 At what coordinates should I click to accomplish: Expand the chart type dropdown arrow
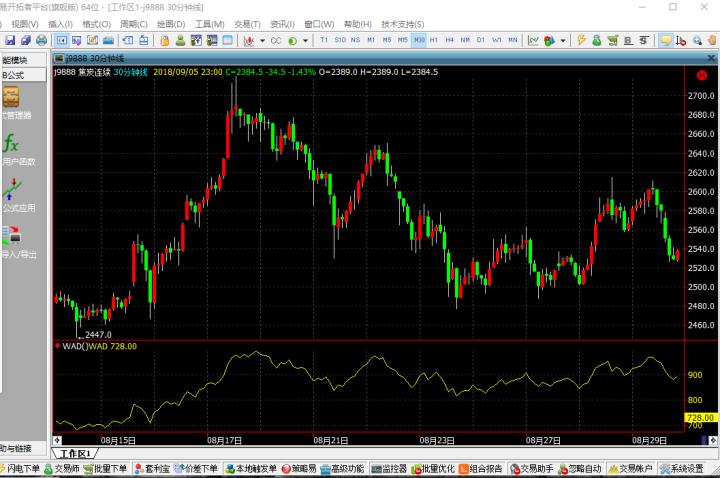pos(261,40)
